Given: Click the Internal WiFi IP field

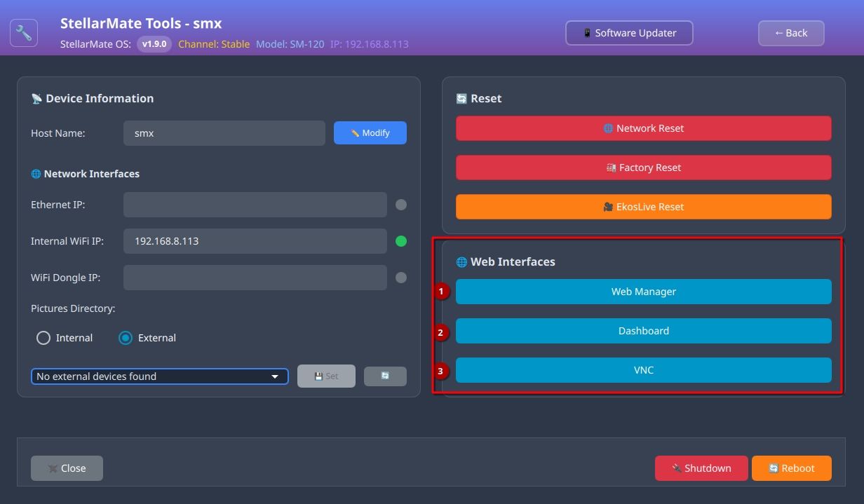Looking at the screenshot, I should point(255,241).
